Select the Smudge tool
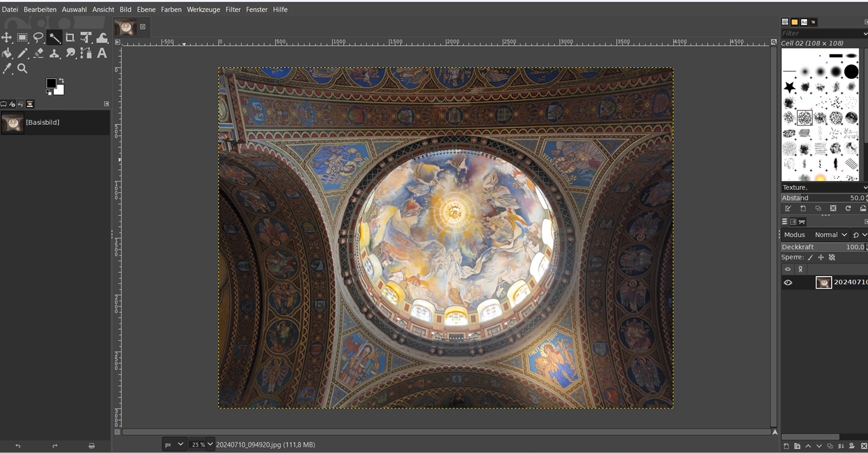Screen dimensions: 868x453 tap(70, 53)
